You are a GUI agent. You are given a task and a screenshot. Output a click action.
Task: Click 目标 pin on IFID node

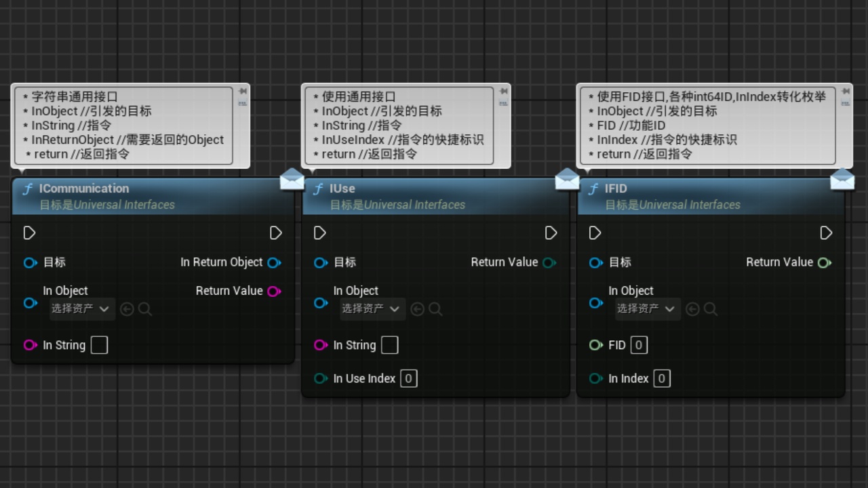596,263
